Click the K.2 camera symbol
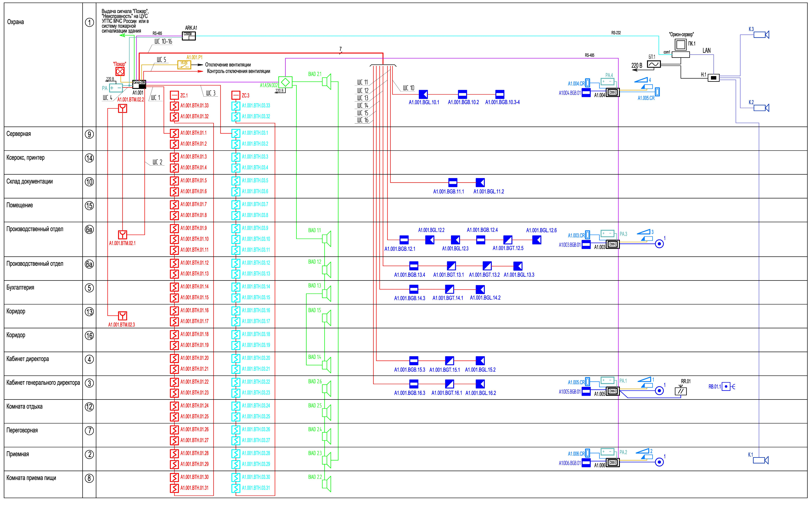The image size is (812, 505). point(762,108)
